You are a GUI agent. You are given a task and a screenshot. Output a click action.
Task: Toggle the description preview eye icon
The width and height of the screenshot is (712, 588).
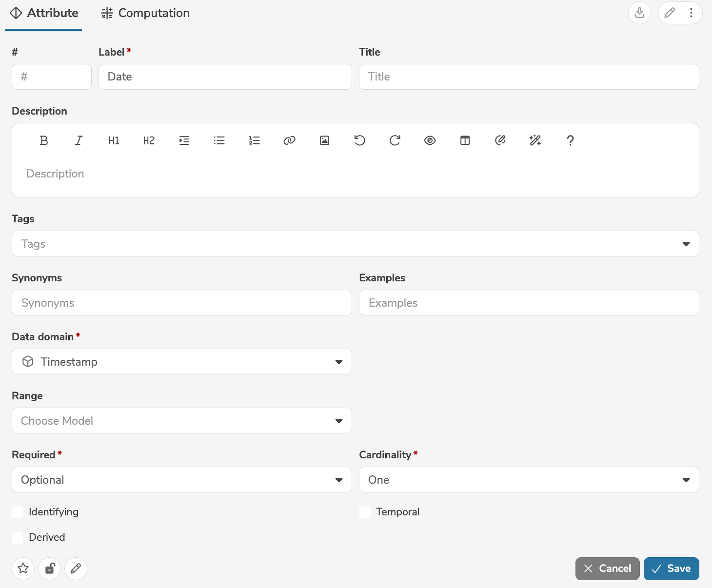click(430, 141)
